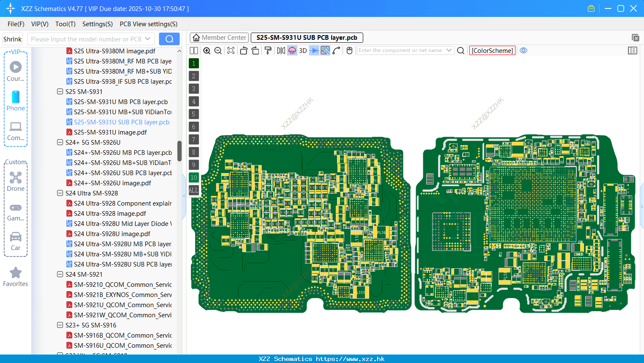Collapse the left panel splitter arrow
The image size is (644, 363).
click(184, 195)
